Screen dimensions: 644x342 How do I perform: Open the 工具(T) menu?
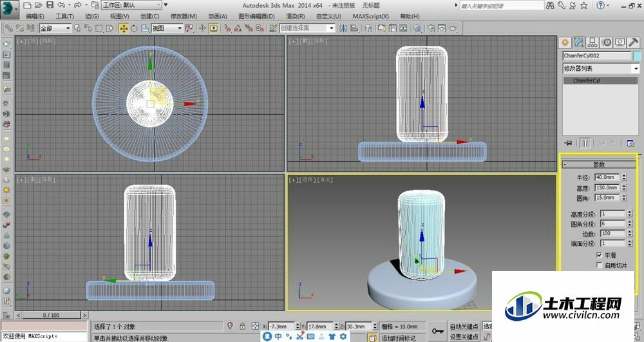[65, 16]
